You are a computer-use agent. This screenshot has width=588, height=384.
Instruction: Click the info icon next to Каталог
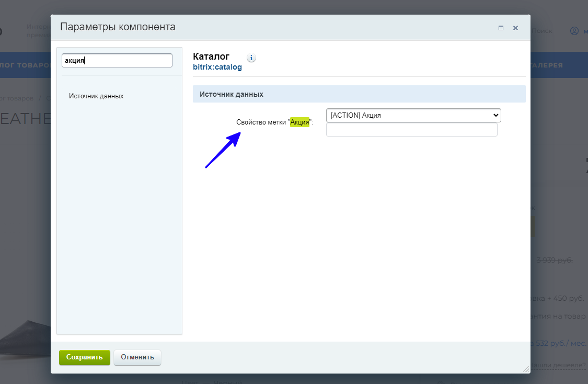tap(251, 58)
